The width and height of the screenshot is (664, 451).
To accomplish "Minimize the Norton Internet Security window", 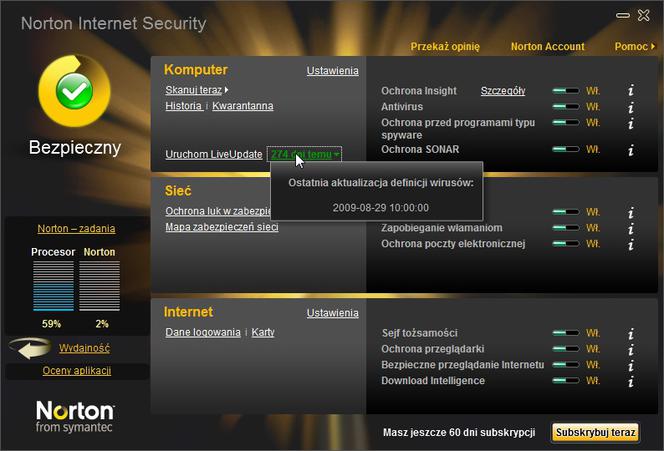I will point(622,16).
